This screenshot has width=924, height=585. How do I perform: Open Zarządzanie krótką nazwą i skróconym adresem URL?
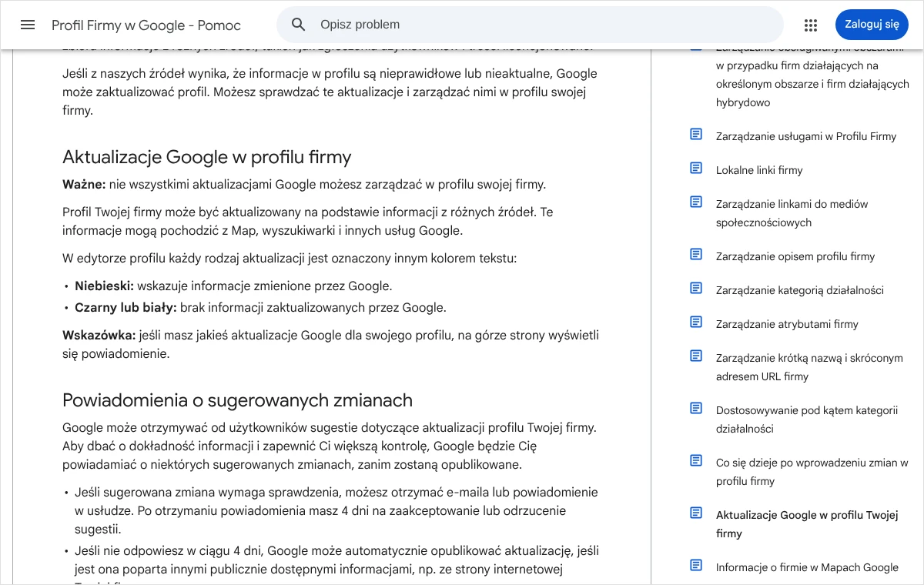pos(809,367)
